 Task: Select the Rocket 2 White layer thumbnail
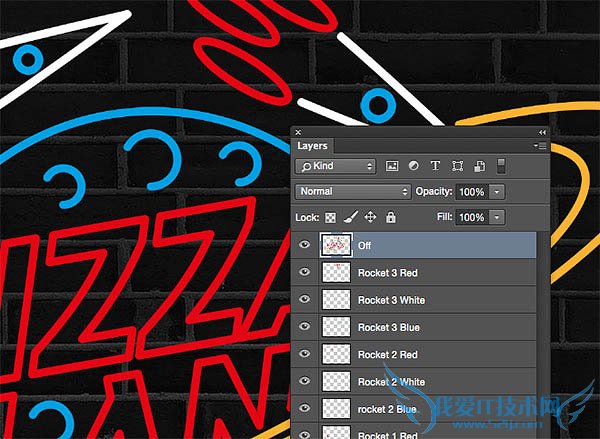coord(336,382)
